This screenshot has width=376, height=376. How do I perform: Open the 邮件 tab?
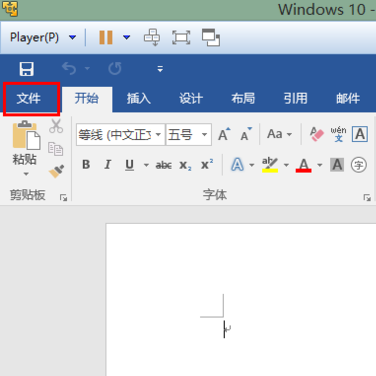point(348,99)
